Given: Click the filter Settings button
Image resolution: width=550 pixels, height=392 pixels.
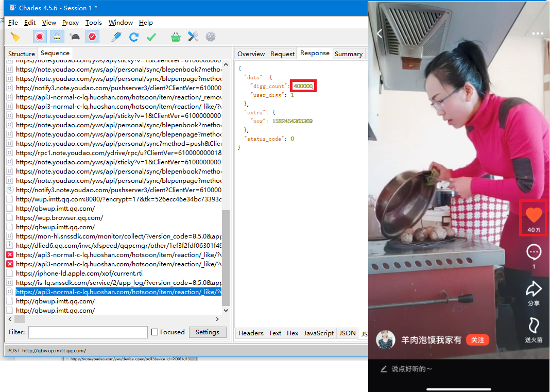Looking at the screenshot, I should pos(208,332).
